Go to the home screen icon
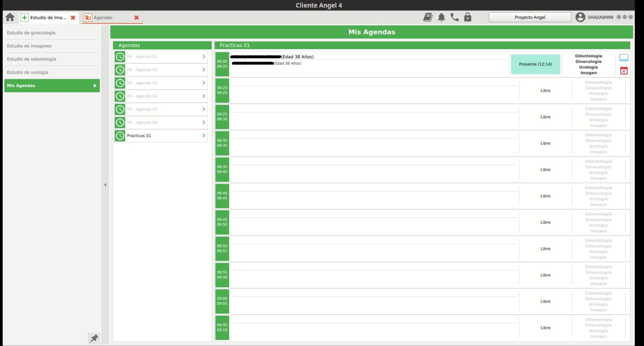The height and width of the screenshot is (346, 644). pyautogui.click(x=10, y=17)
